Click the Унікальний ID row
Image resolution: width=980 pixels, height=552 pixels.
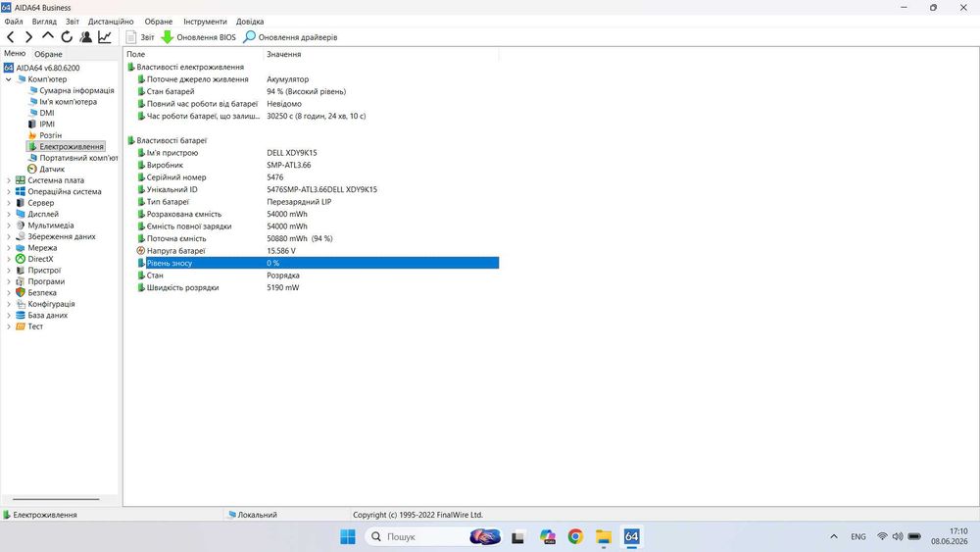[x=318, y=189]
